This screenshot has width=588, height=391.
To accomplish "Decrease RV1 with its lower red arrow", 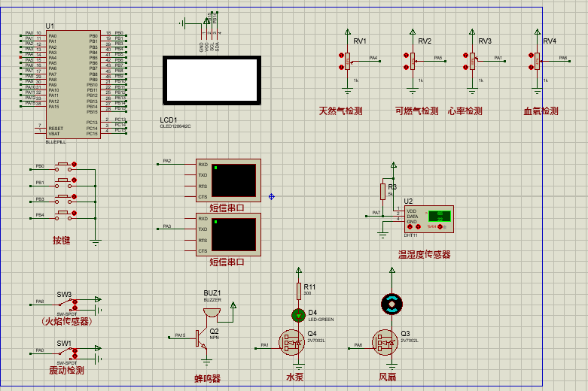I will [x=341, y=68].
